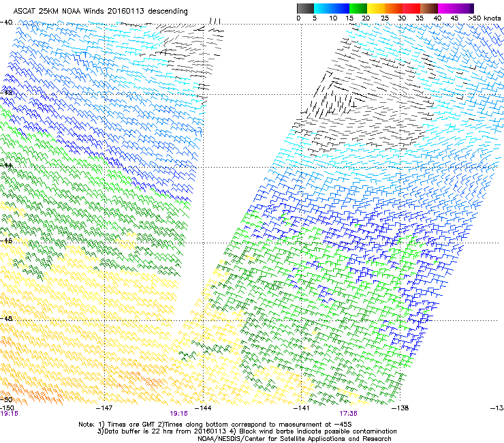Click the ASCAT 25KM NOAA Winds title
504x443 pixels.
101,11
